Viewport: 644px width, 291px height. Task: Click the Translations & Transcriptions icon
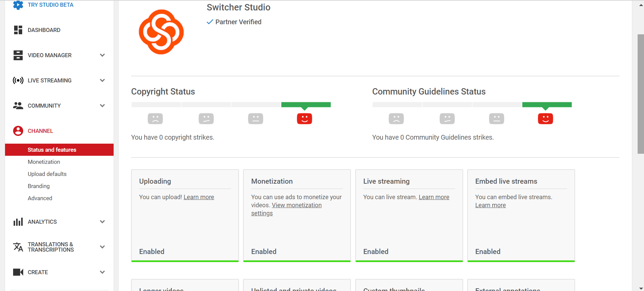(x=18, y=247)
